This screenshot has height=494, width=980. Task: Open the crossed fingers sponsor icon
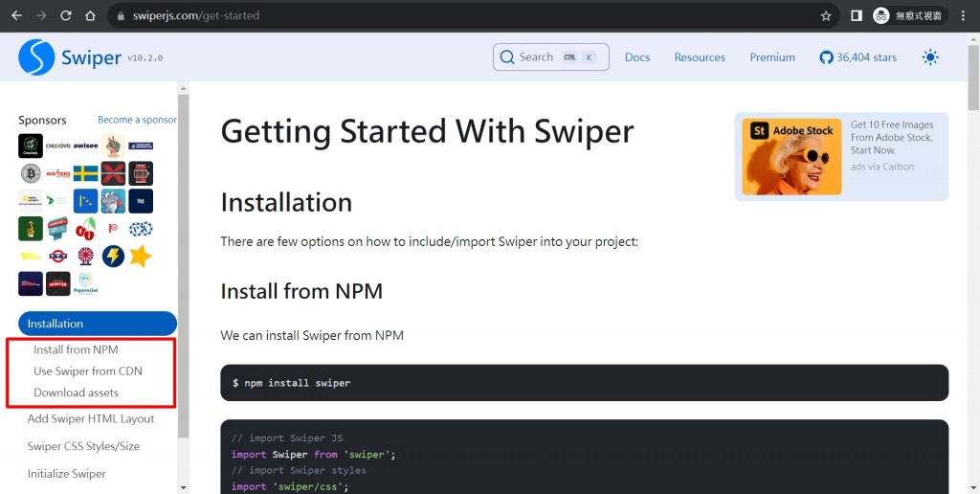tap(31, 228)
